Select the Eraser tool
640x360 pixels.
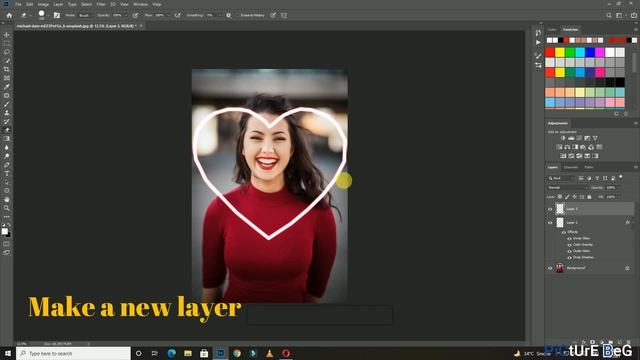coord(7,130)
